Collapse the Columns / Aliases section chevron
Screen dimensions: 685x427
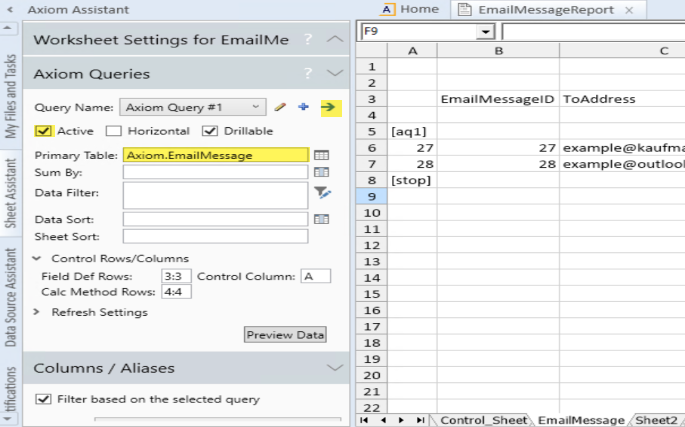[x=335, y=368]
